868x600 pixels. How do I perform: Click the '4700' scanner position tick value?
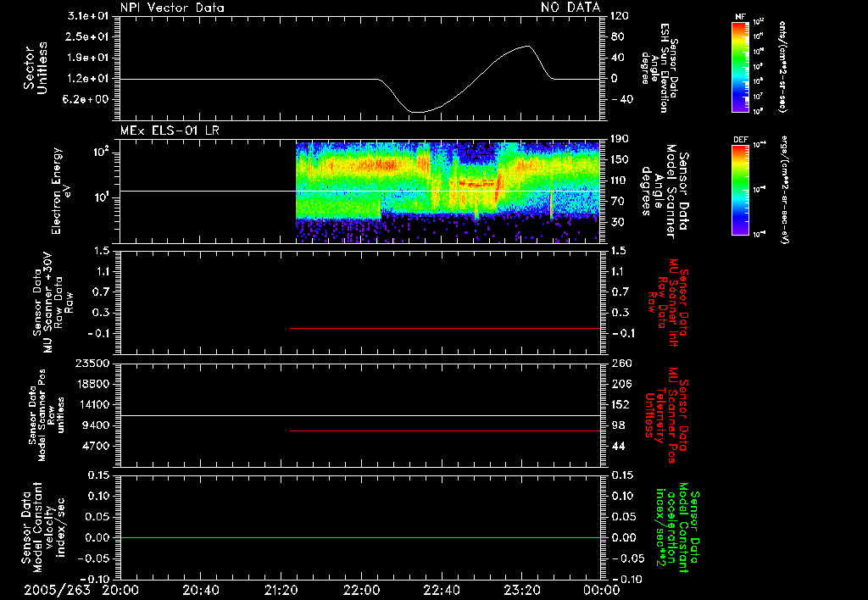95,446
